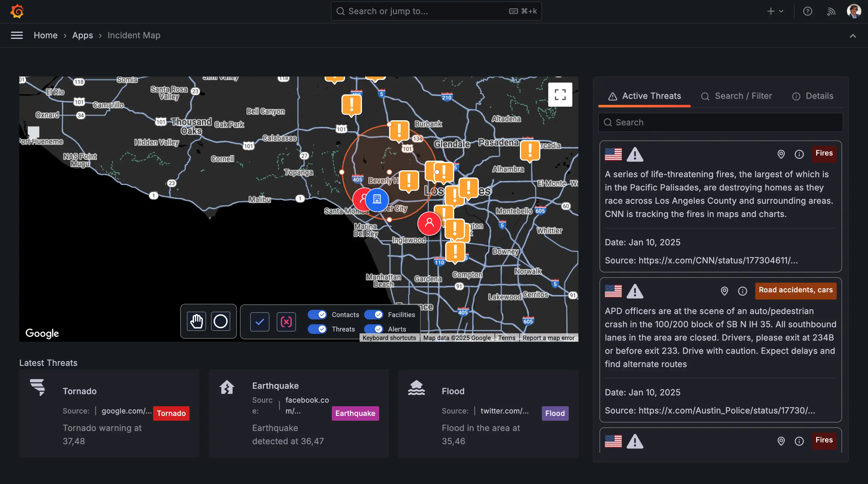Click the info icon on the road accident alert
The width and height of the screenshot is (868, 484).
[x=743, y=291]
